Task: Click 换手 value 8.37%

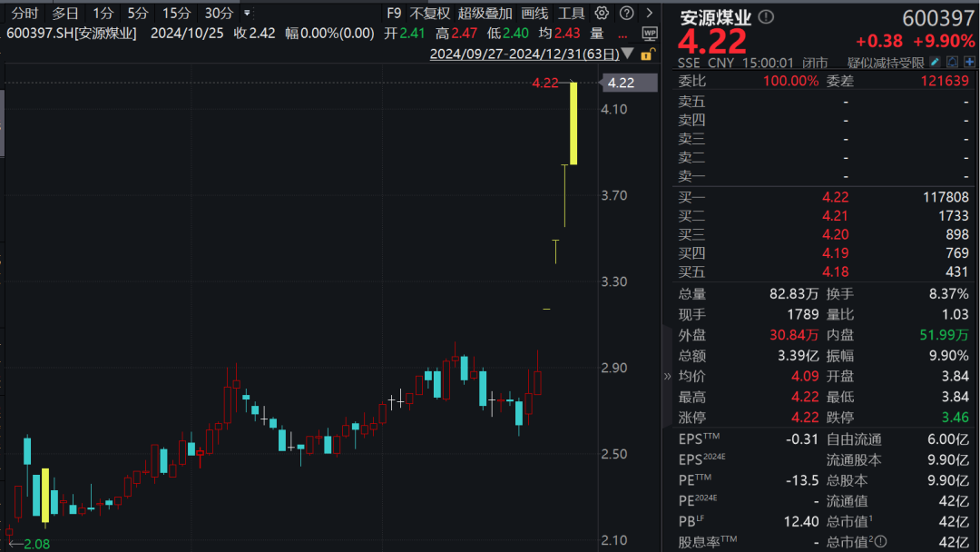Action: tap(949, 294)
